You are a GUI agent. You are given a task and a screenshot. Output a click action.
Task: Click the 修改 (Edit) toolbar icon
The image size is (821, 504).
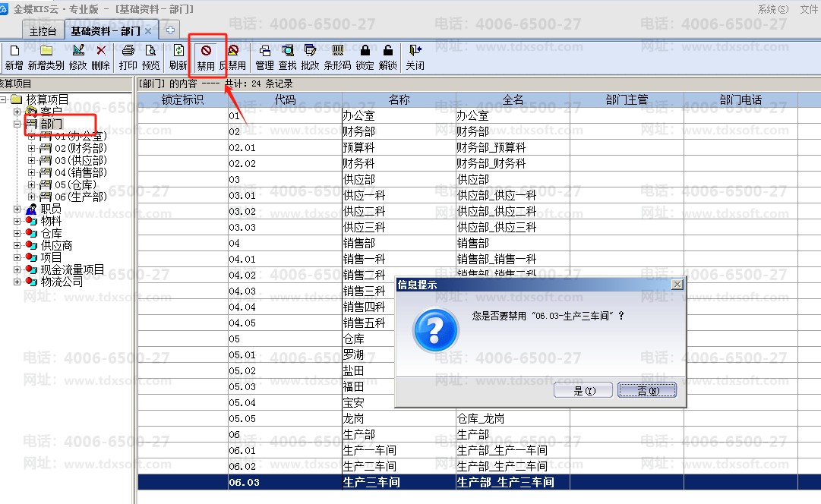(x=78, y=51)
